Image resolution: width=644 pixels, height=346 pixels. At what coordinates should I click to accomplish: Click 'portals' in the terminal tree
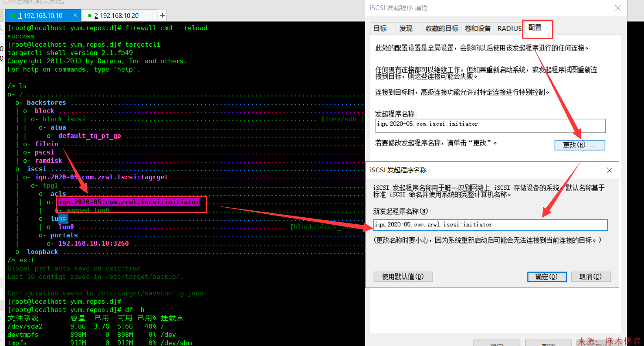pos(64,235)
